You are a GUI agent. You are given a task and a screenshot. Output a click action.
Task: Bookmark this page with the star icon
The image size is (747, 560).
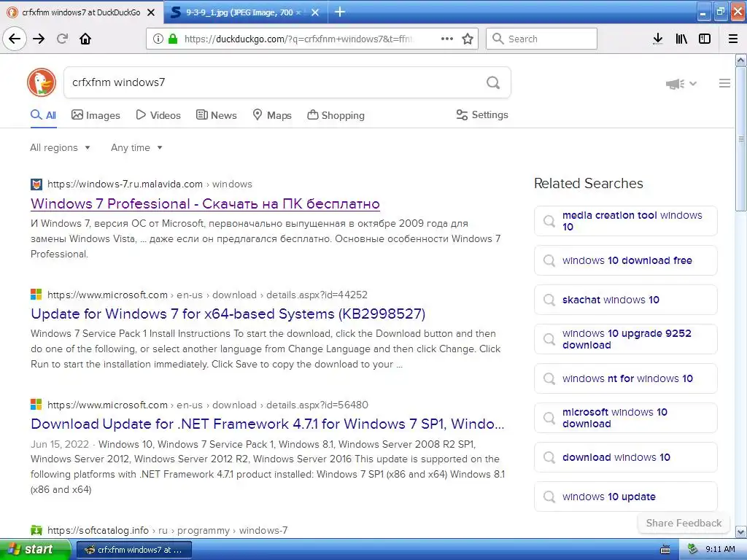(468, 39)
